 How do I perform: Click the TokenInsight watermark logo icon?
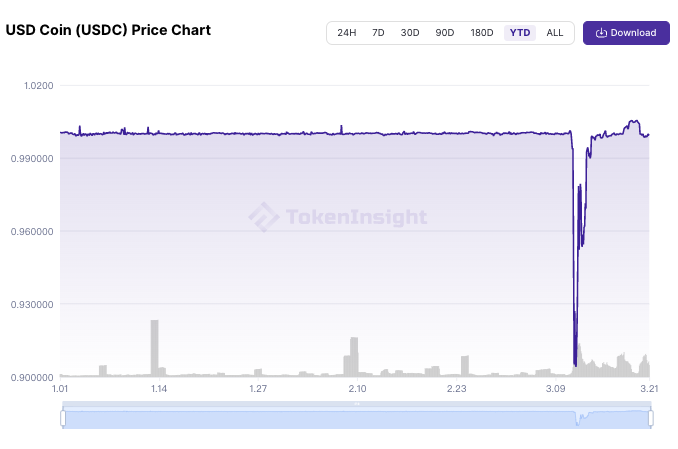pyautogui.click(x=263, y=217)
